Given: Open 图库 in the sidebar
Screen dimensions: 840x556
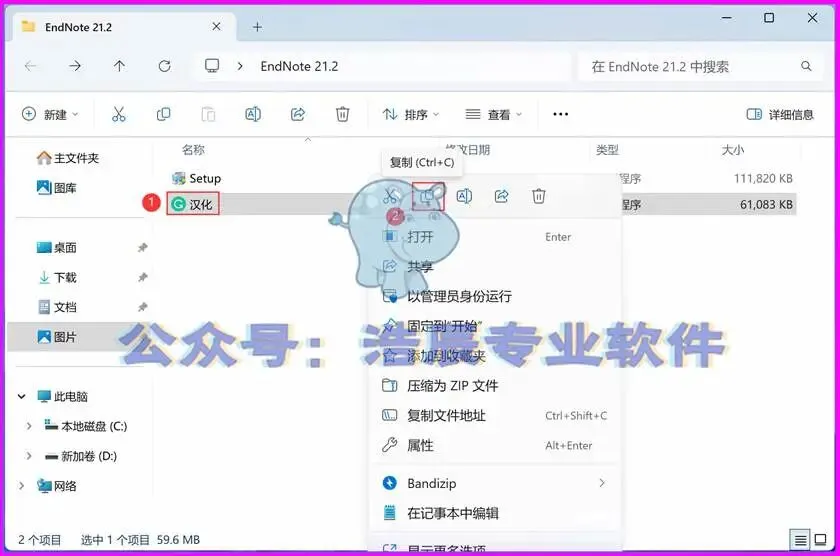Looking at the screenshot, I should coord(57,188).
